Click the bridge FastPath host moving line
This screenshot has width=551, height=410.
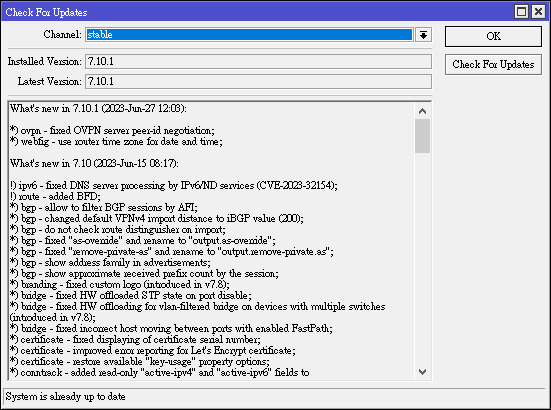(171, 328)
